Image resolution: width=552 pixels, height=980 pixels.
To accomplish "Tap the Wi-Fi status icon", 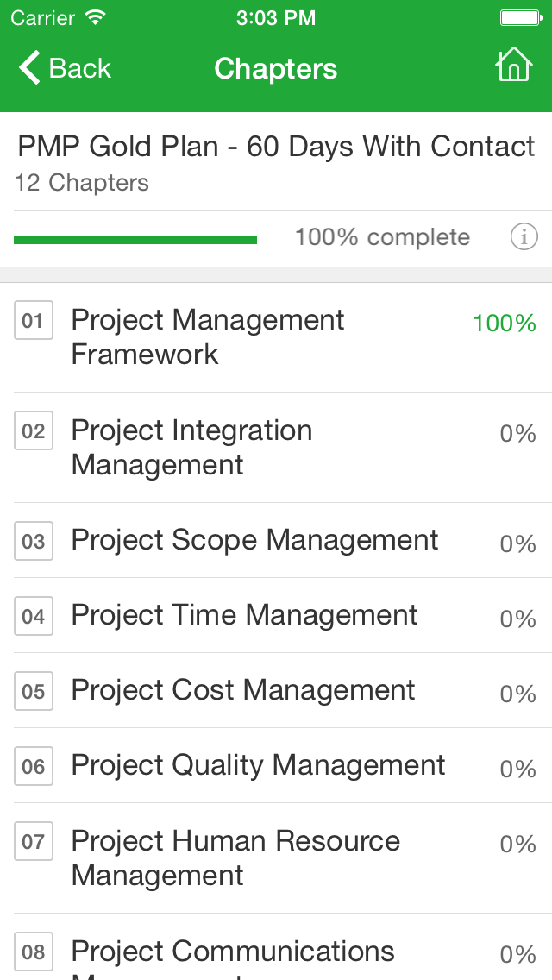I will tap(96, 17).
